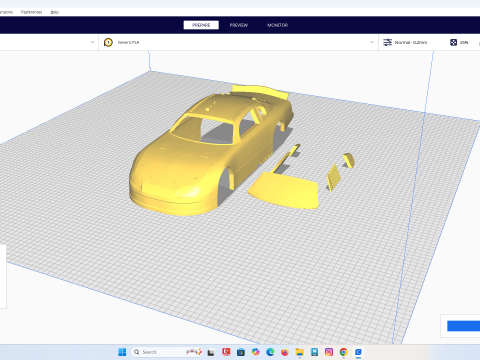Open the Help menu
Viewport: 480px width, 360px height.
(55, 12)
